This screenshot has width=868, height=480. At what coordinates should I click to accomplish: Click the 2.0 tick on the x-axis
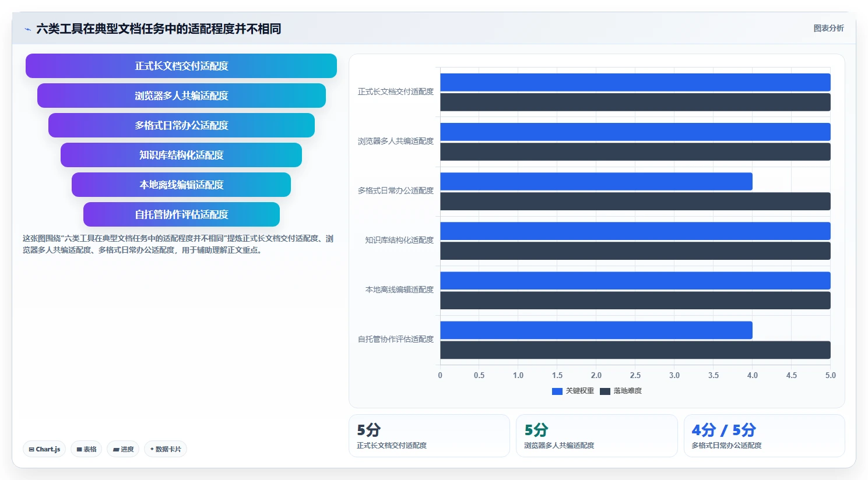[x=596, y=375]
